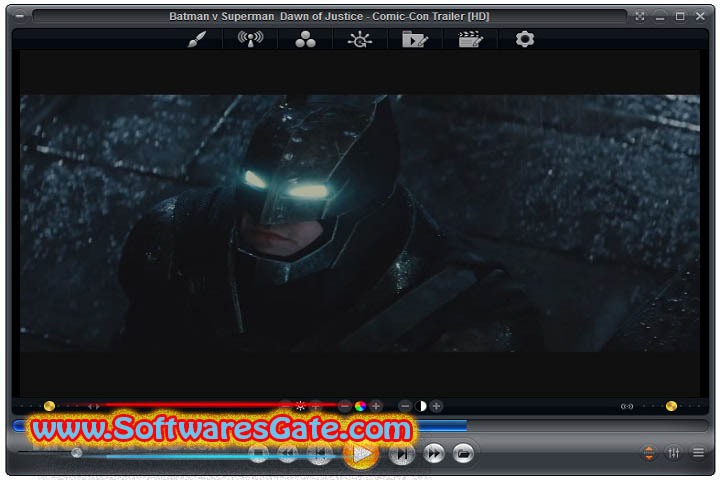Viewport: 720px width, 480px height.
Task: Decrease color saturation with minus button
Action: [344, 406]
